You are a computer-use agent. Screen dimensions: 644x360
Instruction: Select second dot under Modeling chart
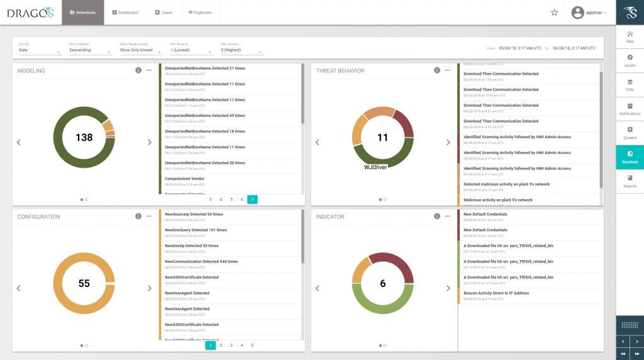[86, 200]
